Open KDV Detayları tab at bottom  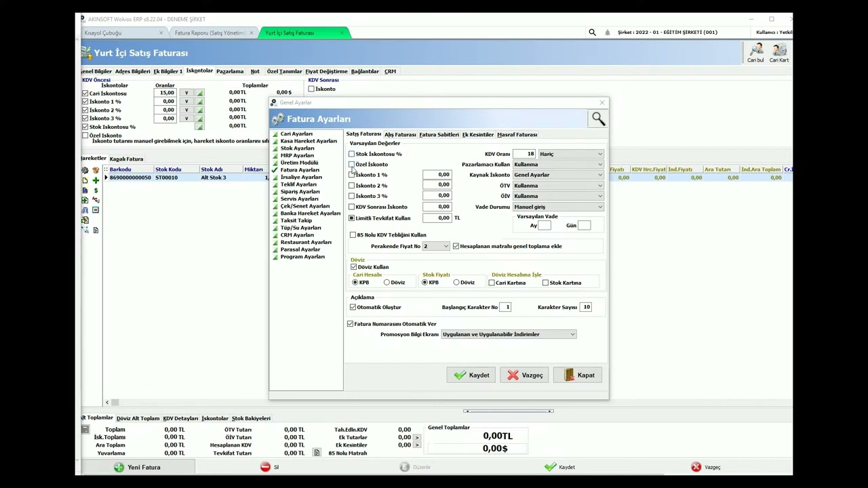coord(180,419)
